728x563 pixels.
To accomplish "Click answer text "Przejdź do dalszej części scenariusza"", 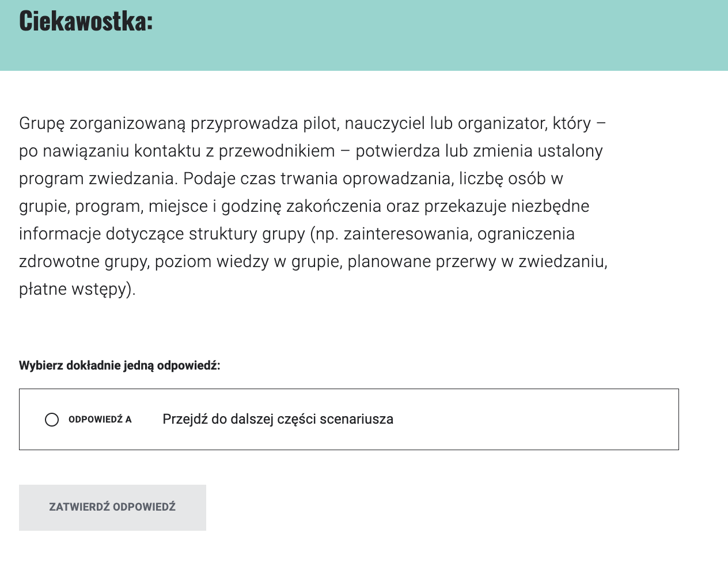I will [278, 419].
